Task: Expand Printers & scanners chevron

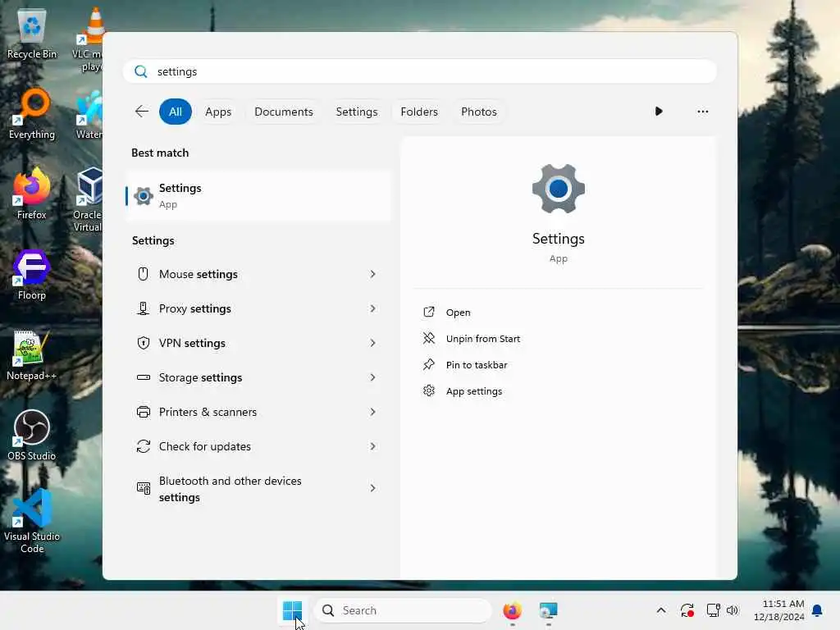Action: click(x=373, y=412)
